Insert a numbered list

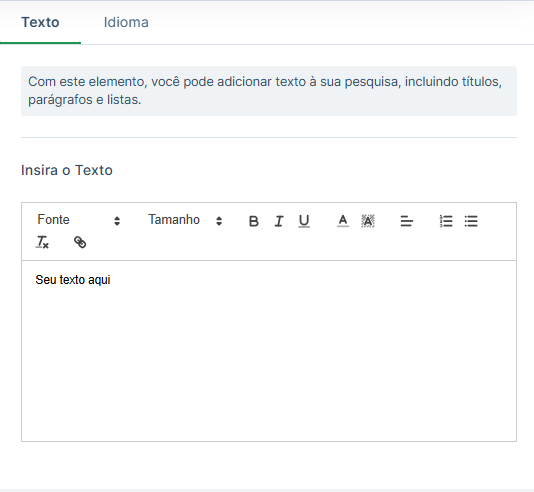[x=446, y=221]
